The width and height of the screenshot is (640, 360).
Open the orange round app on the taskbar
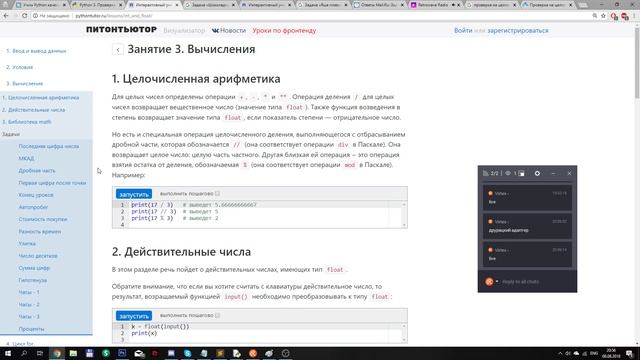coord(253,353)
